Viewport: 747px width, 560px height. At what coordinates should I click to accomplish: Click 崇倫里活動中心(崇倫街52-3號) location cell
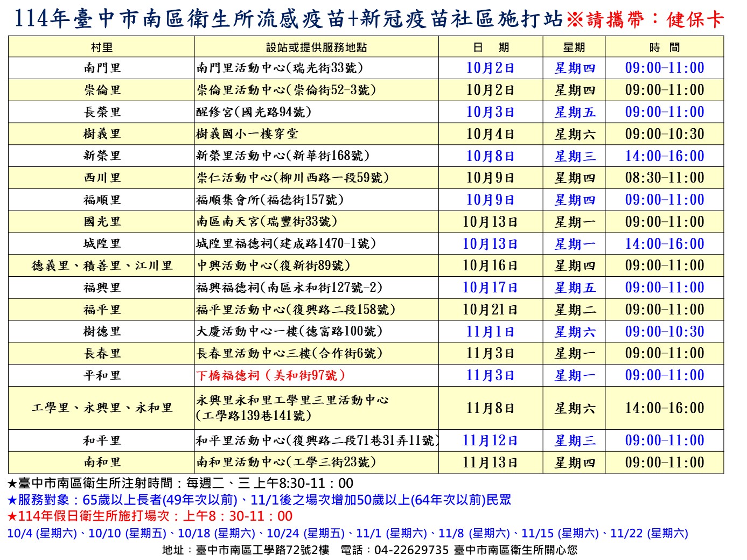(x=287, y=90)
